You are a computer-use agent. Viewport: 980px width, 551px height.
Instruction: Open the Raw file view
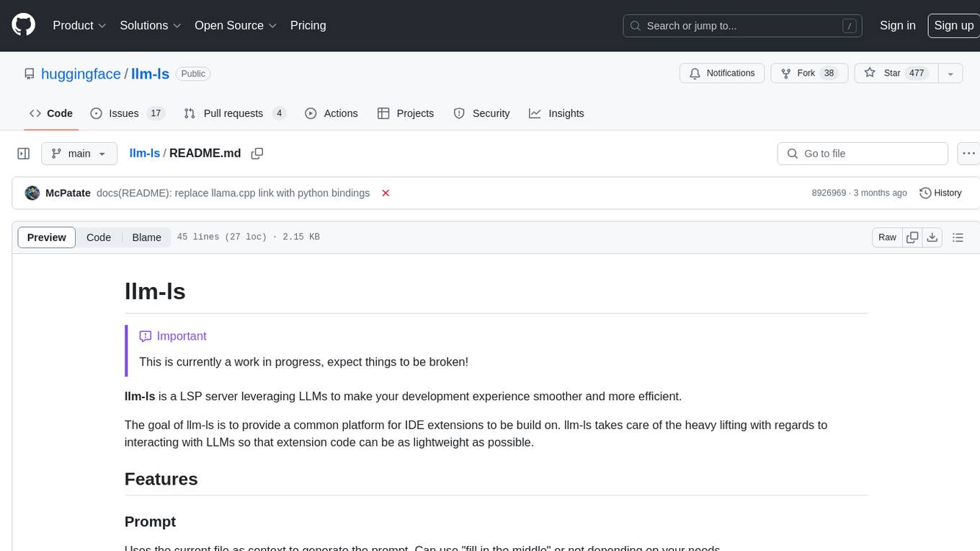pos(887,237)
